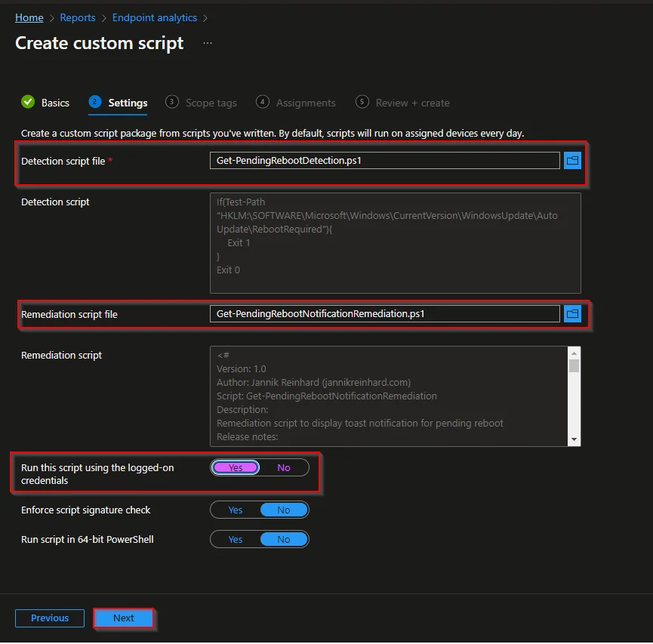
Task: Click the remediation script scroll down arrow
Action: (574, 439)
